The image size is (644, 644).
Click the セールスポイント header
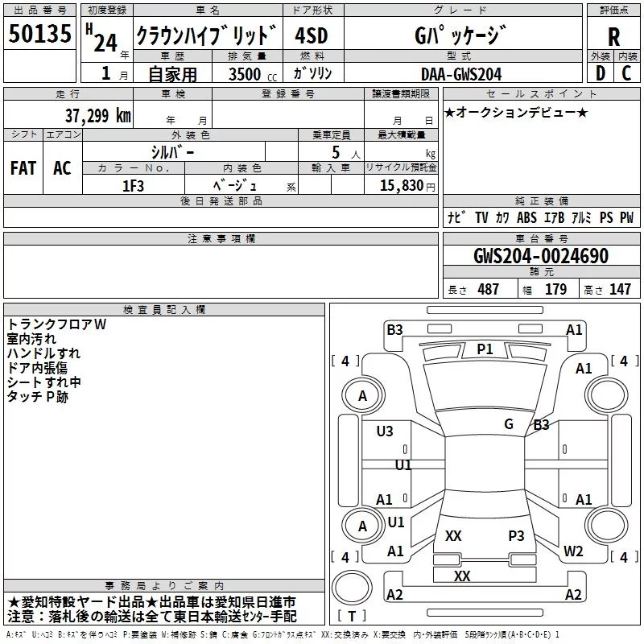click(542, 93)
